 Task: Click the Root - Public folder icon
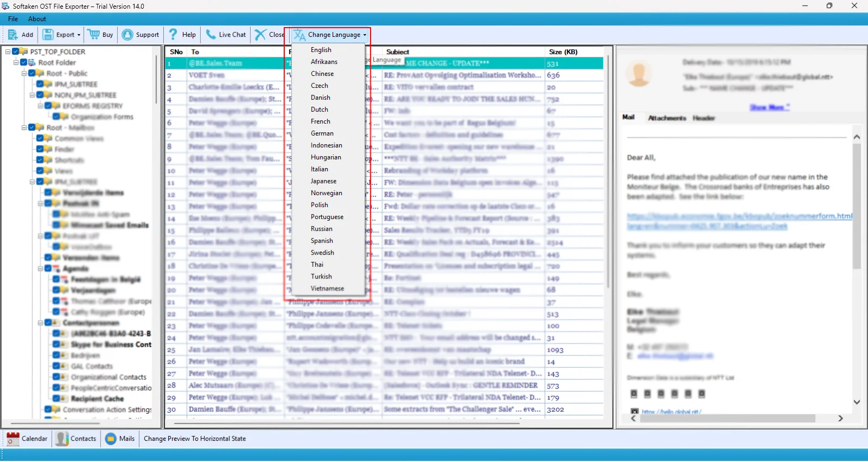pos(40,73)
